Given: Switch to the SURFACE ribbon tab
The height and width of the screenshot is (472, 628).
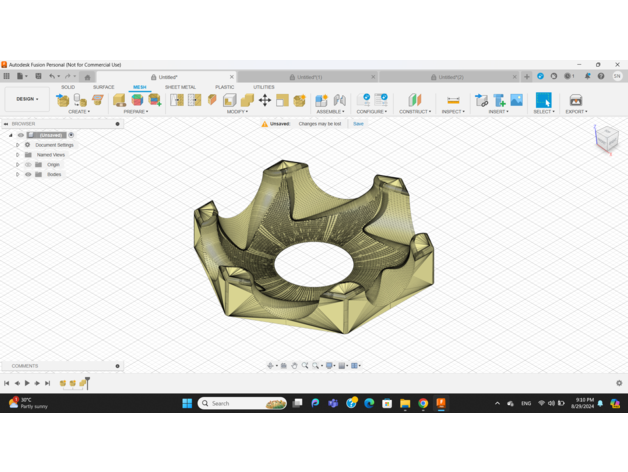Looking at the screenshot, I should click(x=103, y=87).
